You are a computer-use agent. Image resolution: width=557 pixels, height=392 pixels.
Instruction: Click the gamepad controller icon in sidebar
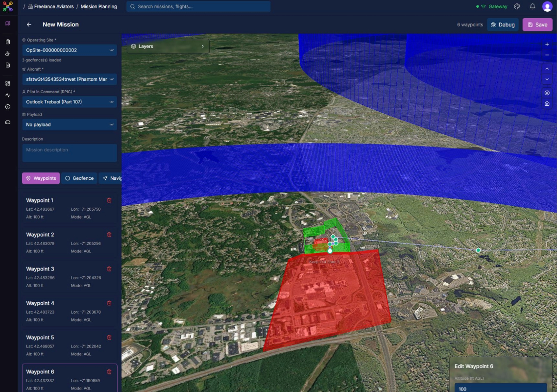7,121
